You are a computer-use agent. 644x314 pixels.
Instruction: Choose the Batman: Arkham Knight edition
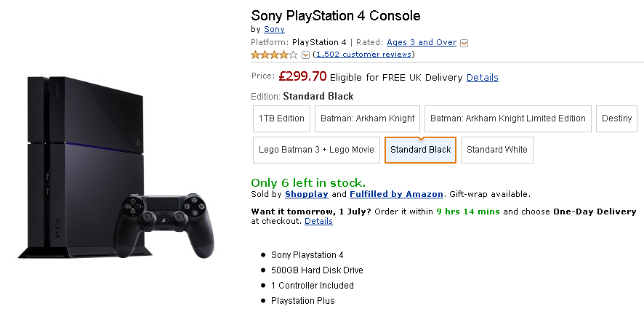[367, 118]
